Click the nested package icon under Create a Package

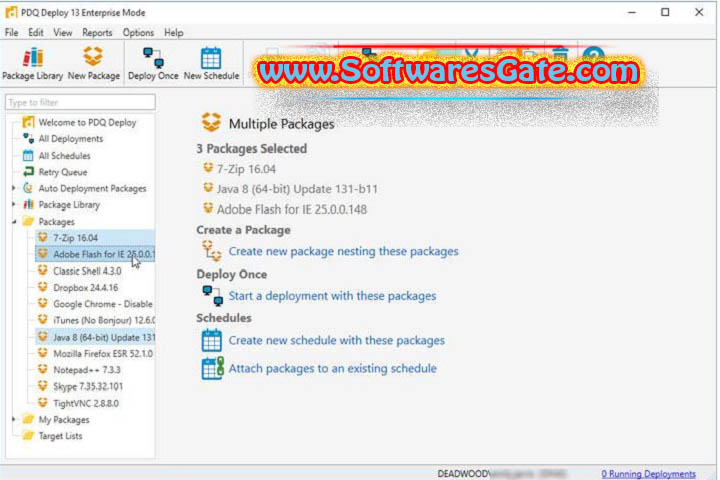click(212, 251)
